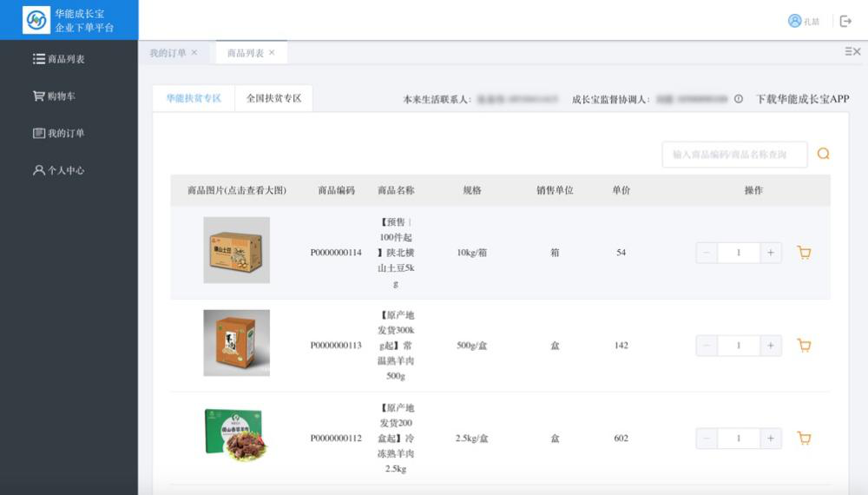The width and height of the screenshot is (868, 495).
Task: Click the price 54 cell
Action: [x=621, y=253]
